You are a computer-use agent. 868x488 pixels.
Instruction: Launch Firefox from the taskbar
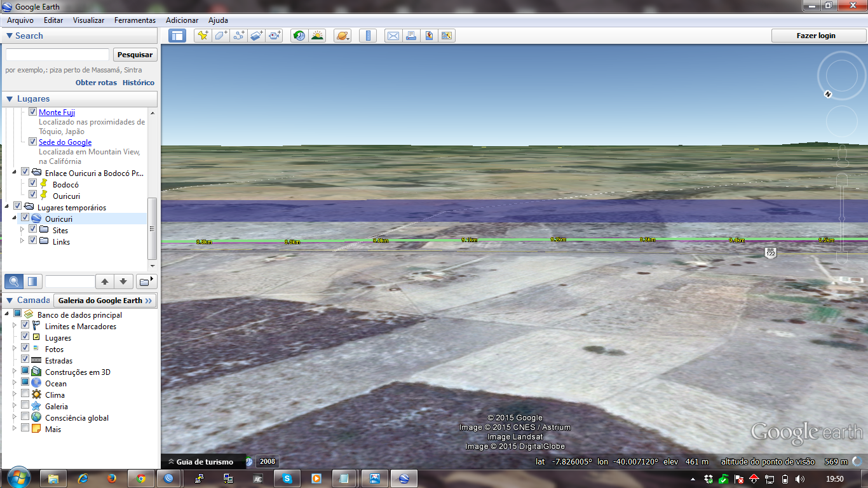click(x=112, y=478)
